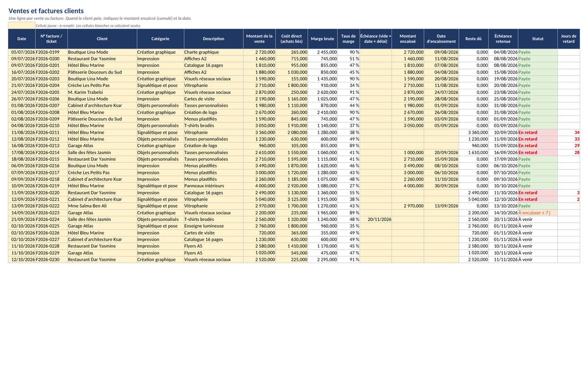Click the 'Reste dû' column header
The width and height of the screenshot is (588, 368).
pyautogui.click(x=473, y=39)
